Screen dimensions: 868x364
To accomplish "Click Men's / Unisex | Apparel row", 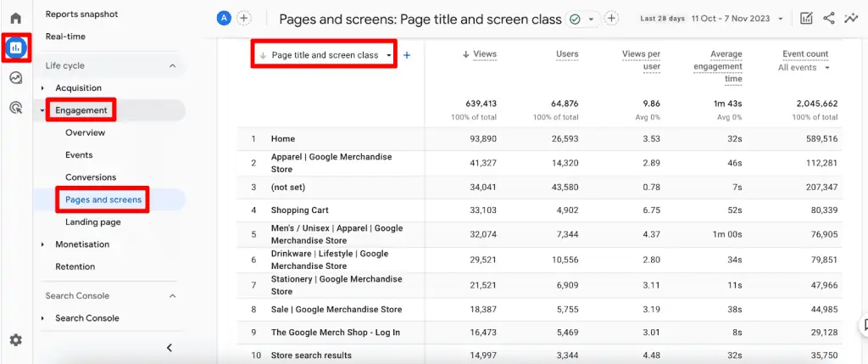I will click(540, 234).
